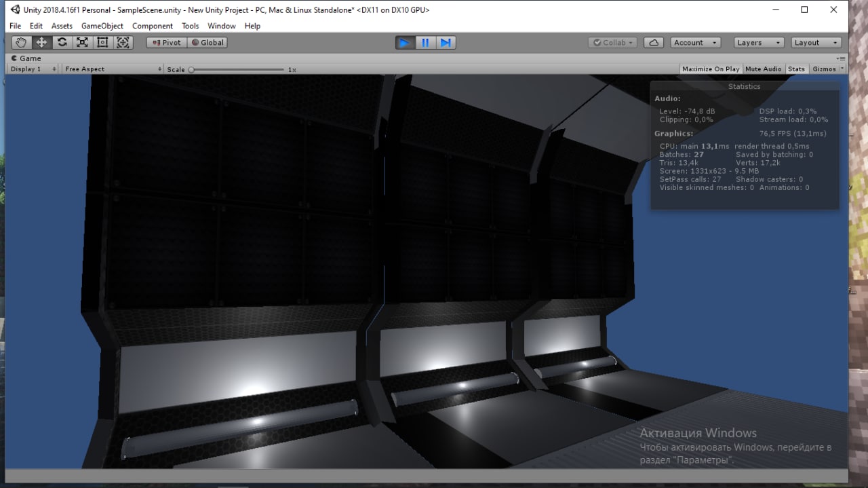Image resolution: width=868 pixels, height=488 pixels.
Task: Toggle Gizmos in Game view
Action: click(x=824, y=69)
